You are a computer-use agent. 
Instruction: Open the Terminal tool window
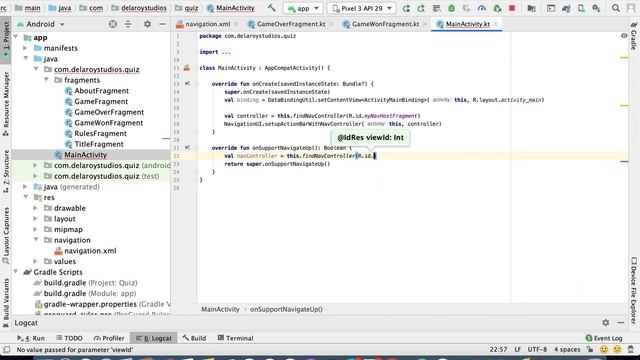[236, 338]
